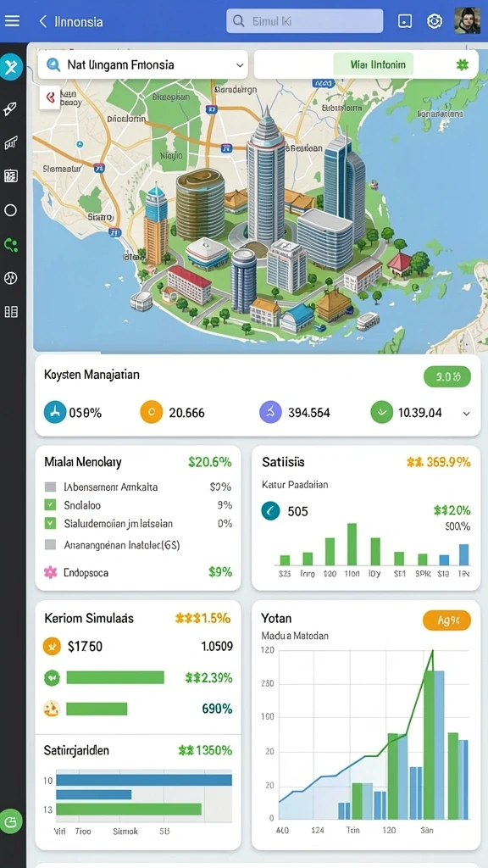
Task: Click the green G icon at sidebar bottom
Action: pos(11,821)
